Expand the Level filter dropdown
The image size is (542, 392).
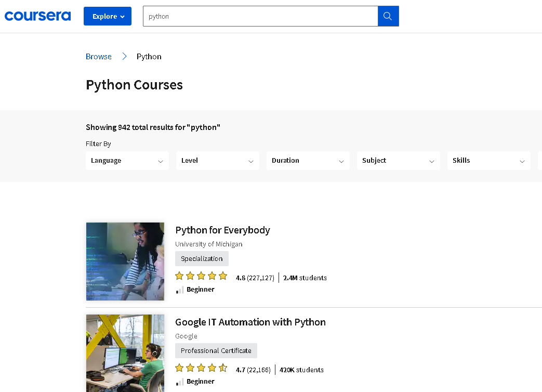tap(218, 161)
